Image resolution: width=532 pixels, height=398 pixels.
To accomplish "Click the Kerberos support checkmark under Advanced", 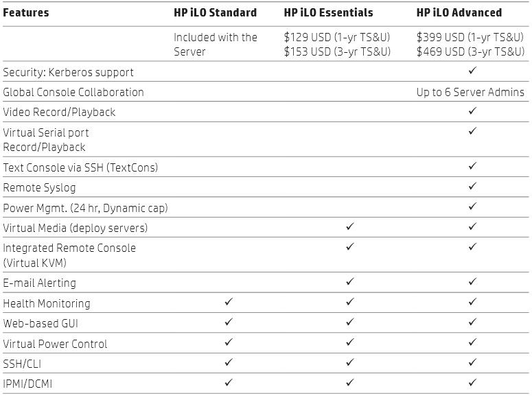I will point(472,71).
